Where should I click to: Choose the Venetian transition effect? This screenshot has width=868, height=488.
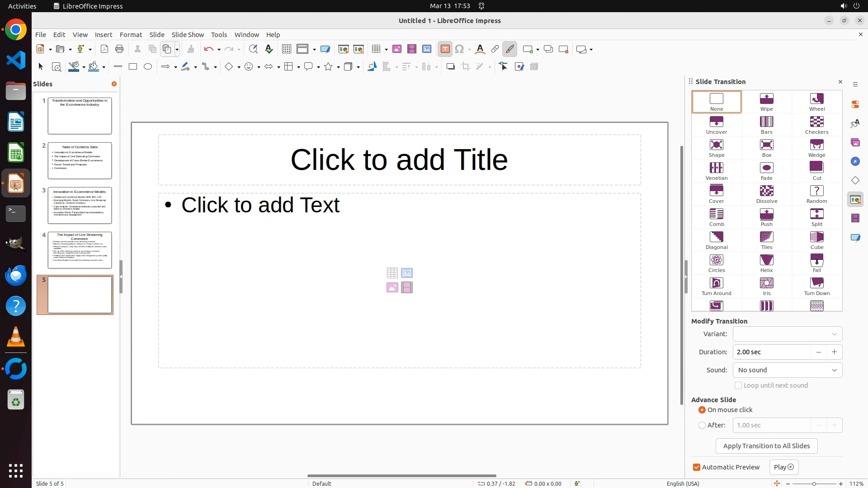(716, 168)
